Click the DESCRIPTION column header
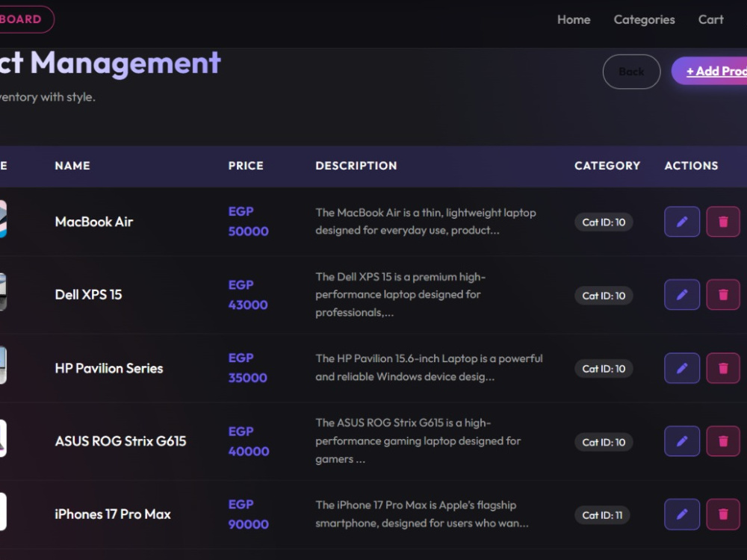The width and height of the screenshot is (747, 560). pyautogui.click(x=356, y=166)
